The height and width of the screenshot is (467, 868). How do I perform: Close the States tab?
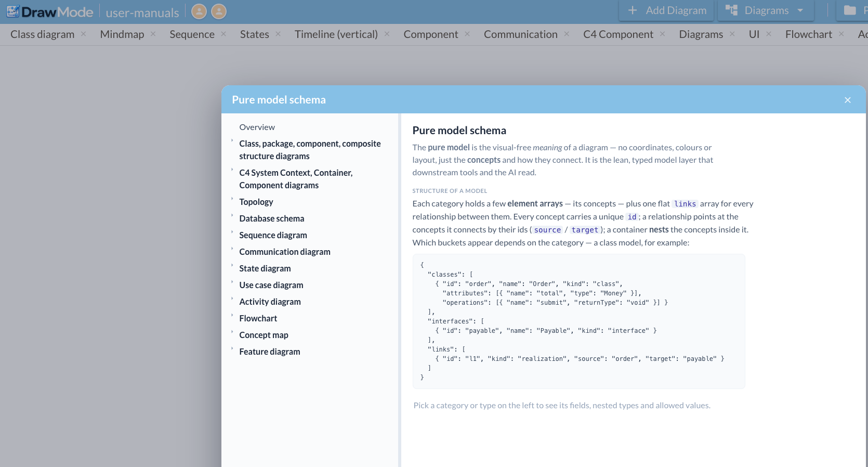(278, 34)
